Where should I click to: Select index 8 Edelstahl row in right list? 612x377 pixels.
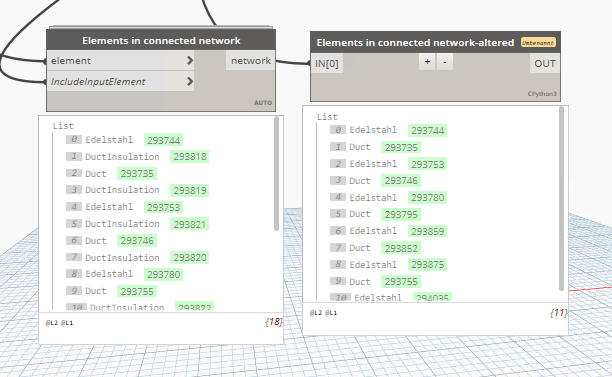click(x=388, y=265)
